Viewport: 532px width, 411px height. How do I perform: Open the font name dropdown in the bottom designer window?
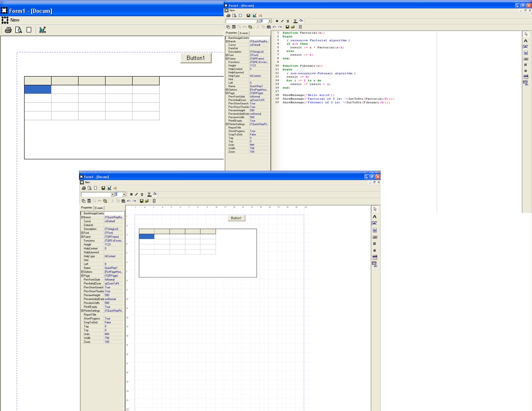(112, 194)
